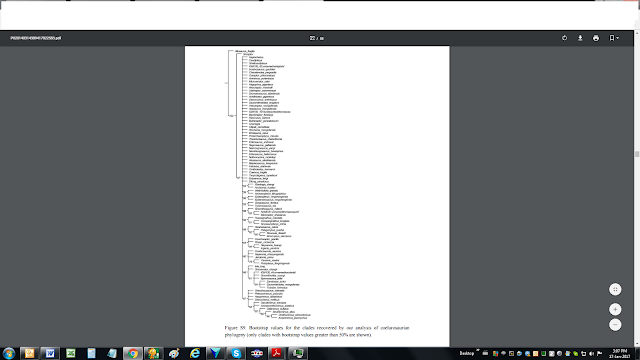This screenshot has width=640, height=360.
Task: Select the Chrome taskbar icon
Action: pos(133,353)
